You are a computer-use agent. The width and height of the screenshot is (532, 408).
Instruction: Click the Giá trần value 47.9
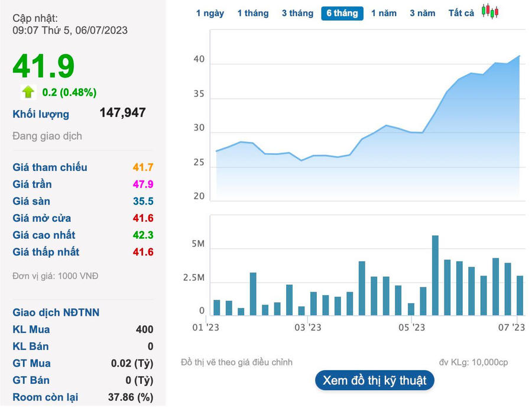(142, 184)
